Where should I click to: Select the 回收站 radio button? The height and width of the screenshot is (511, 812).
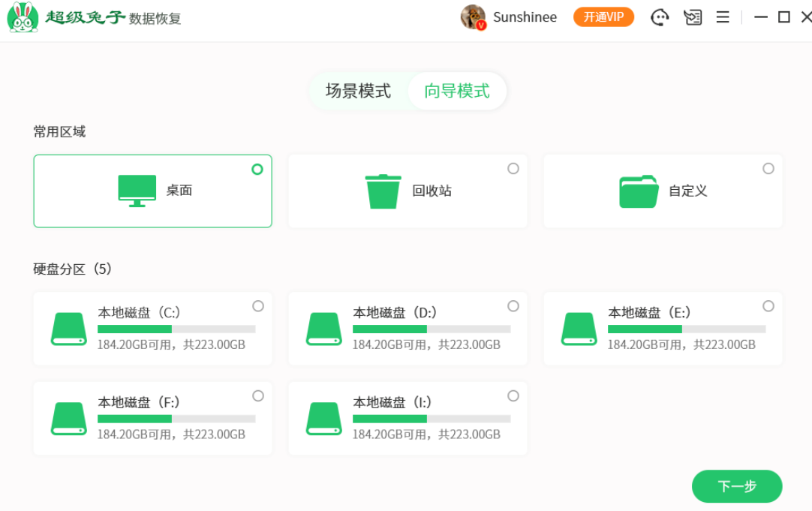click(x=513, y=169)
